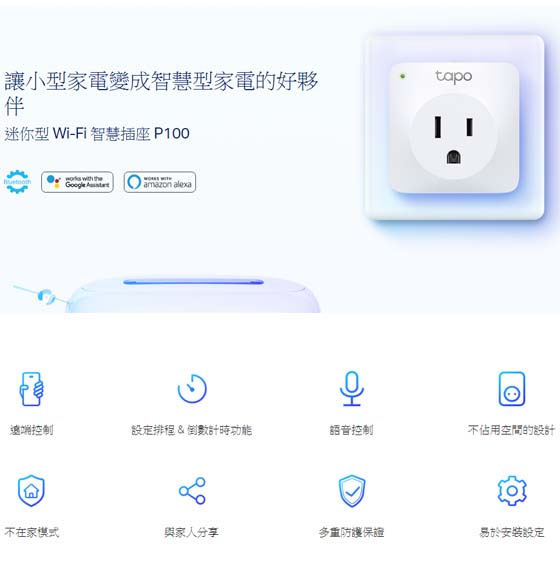The height and width of the screenshot is (575, 560).
Task: Click the 與家人分享 label text
Action: click(x=191, y=532)
